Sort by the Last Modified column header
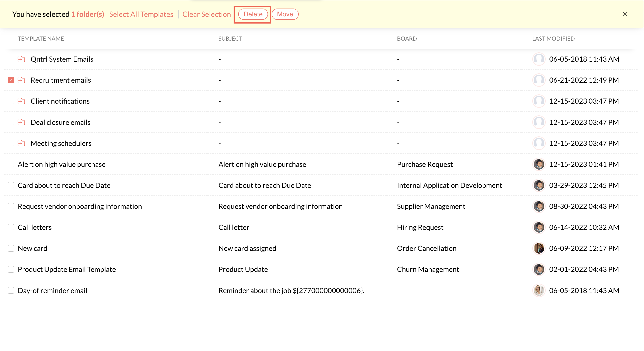 tap(553, 39)
